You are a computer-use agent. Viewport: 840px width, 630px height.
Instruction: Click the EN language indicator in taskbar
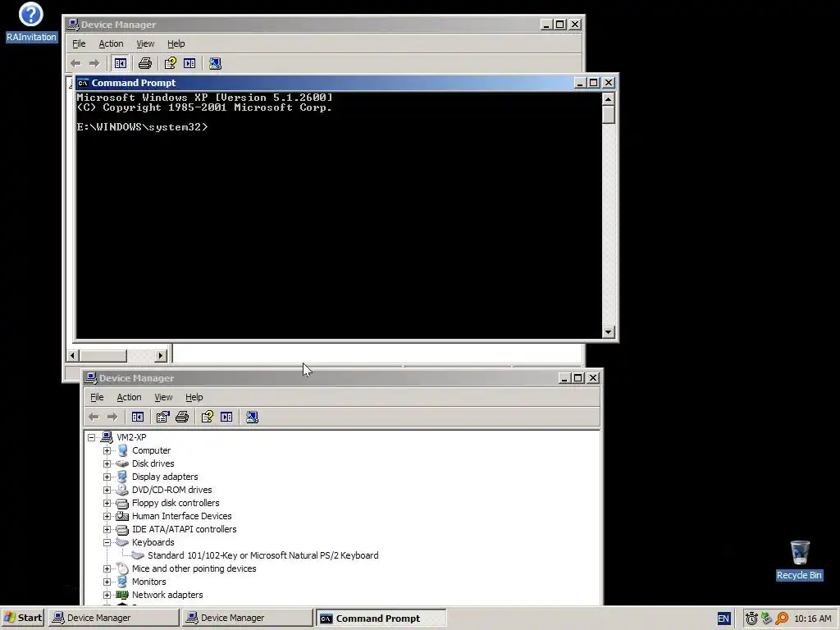coord(724,619)
